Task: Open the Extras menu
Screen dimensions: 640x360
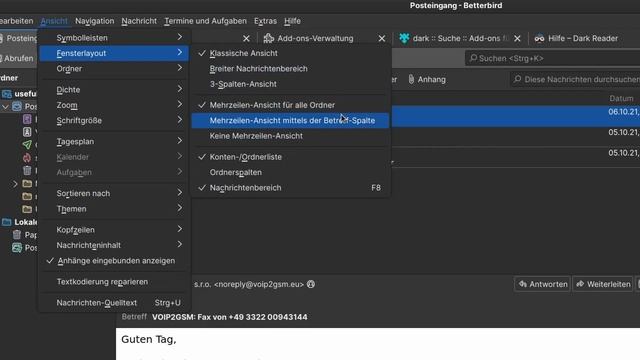Action: (x=265, y=21)
